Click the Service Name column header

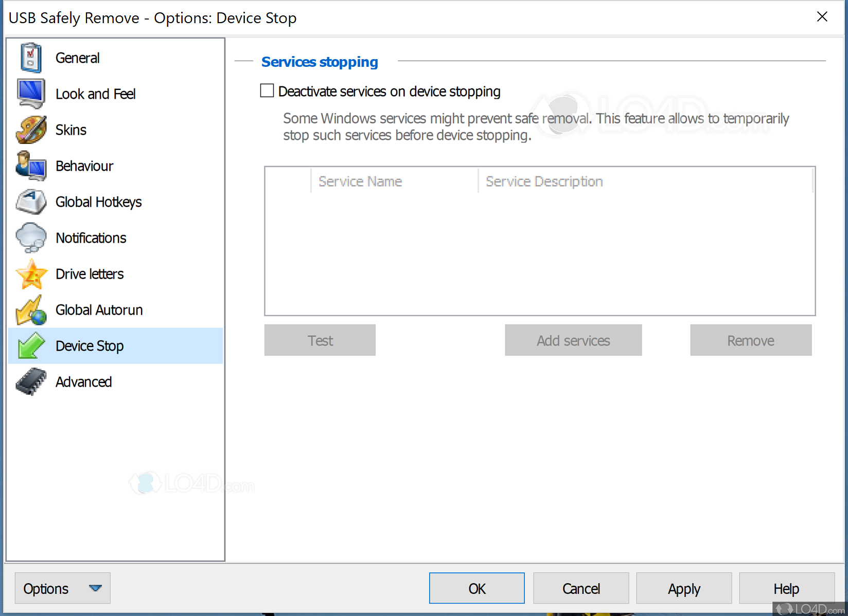(360, 181)
